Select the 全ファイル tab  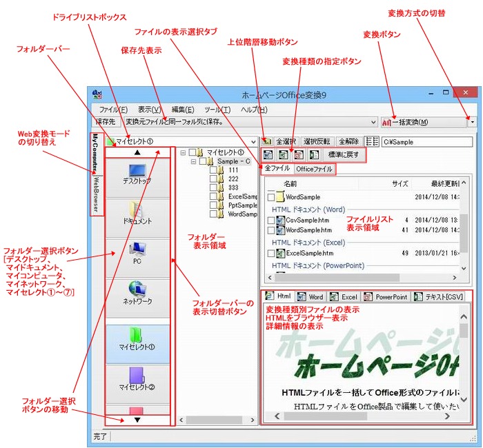click(277, 168)
